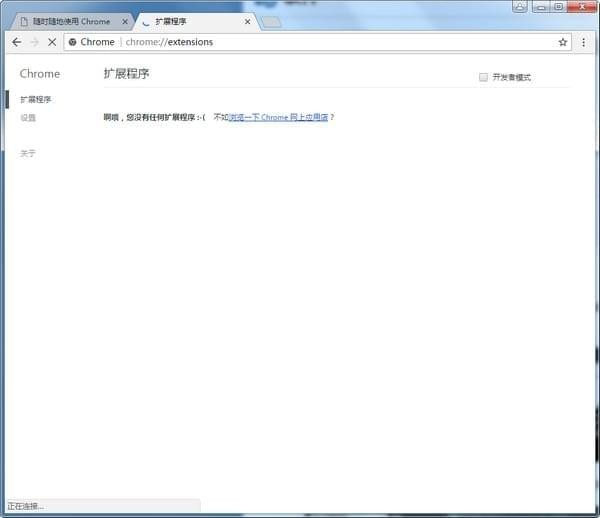Click the site info icon before Chrome label
This screenshot has width=600, height=518.
[72, 42]
